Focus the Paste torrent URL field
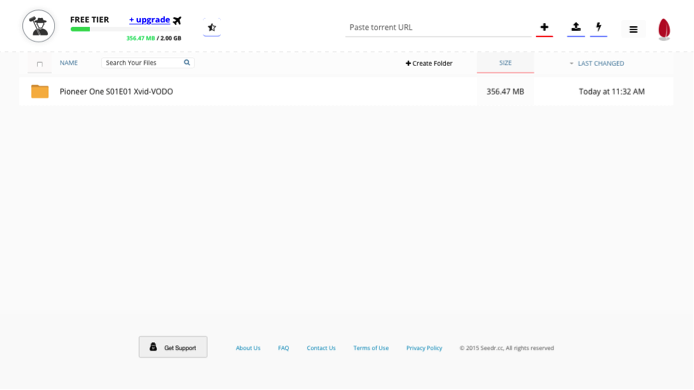 point(438,27)
